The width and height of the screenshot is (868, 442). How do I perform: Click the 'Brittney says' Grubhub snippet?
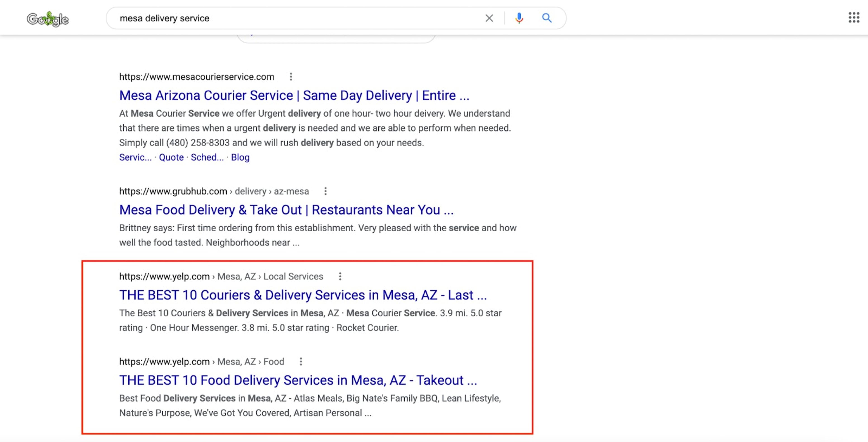(x=318, y=235)
